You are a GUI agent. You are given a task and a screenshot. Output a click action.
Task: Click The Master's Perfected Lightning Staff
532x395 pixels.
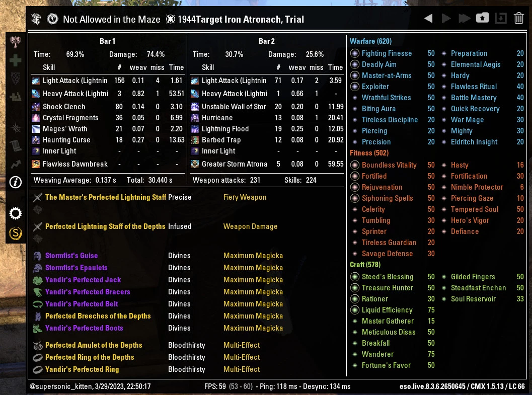(105, 197)
